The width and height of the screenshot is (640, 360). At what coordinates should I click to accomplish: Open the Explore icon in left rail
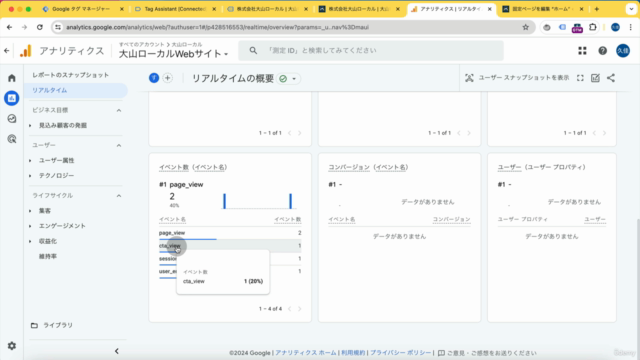(x=12, y=118)
